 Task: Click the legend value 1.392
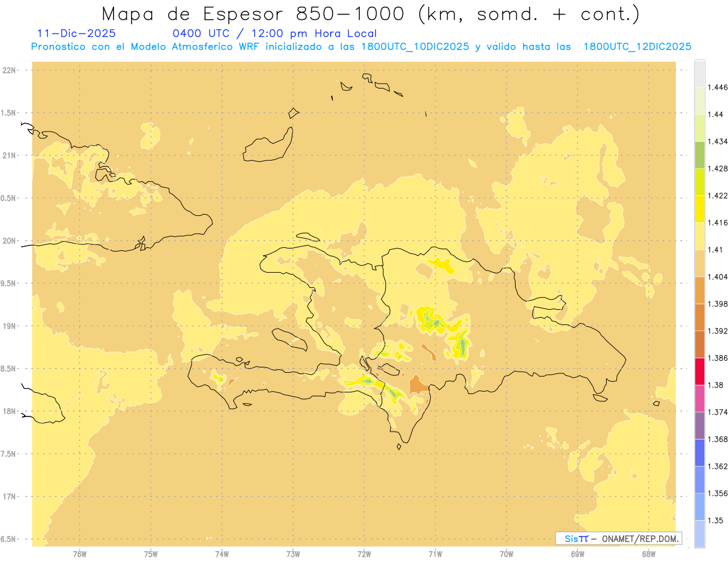(718, 331)
